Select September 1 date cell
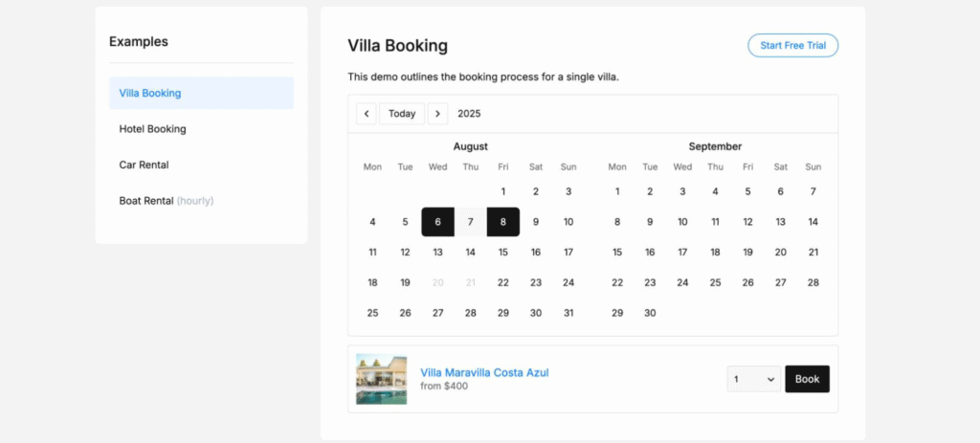 click(x=617, y=191)
